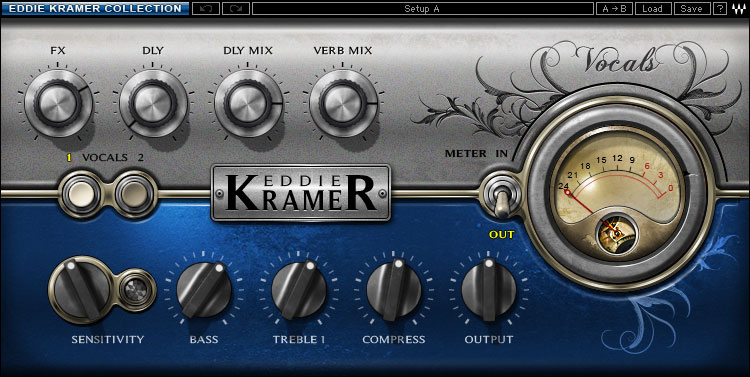Click the undo arrow icon

coord(206,9)
